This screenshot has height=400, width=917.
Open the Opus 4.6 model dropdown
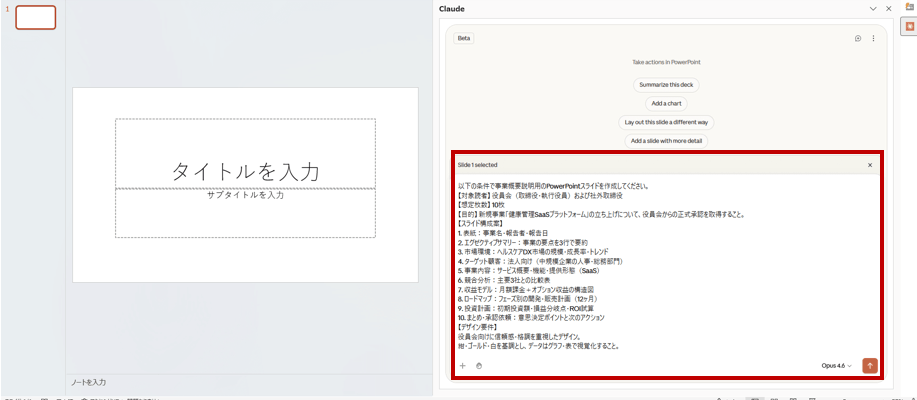[836, 366]
